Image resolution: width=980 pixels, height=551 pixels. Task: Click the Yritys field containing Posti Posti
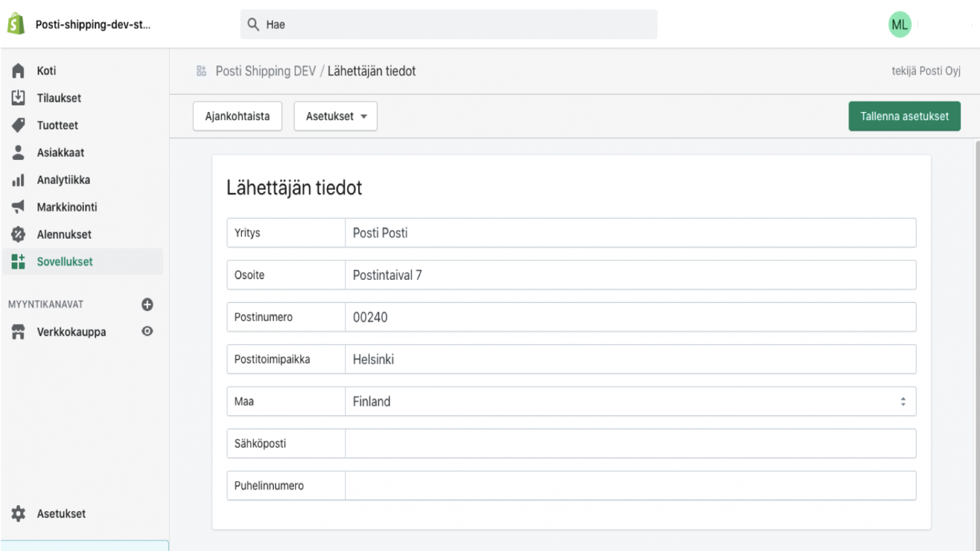[x=630, y=233]
